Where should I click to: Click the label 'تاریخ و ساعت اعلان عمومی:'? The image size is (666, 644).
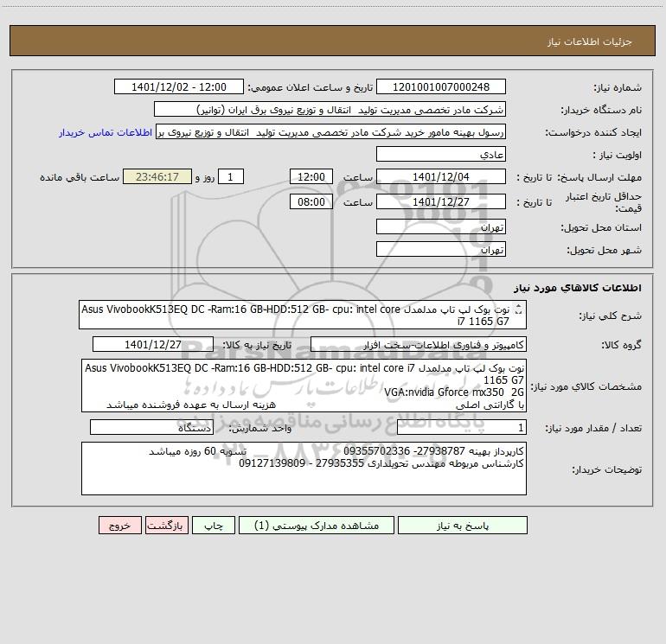tap(311, 87)
